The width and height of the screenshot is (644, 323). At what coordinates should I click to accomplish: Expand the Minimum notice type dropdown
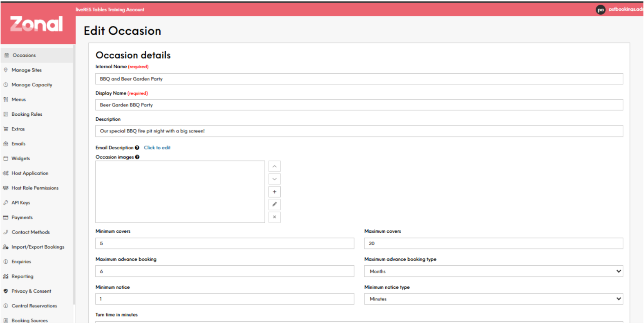click(493, 299)
